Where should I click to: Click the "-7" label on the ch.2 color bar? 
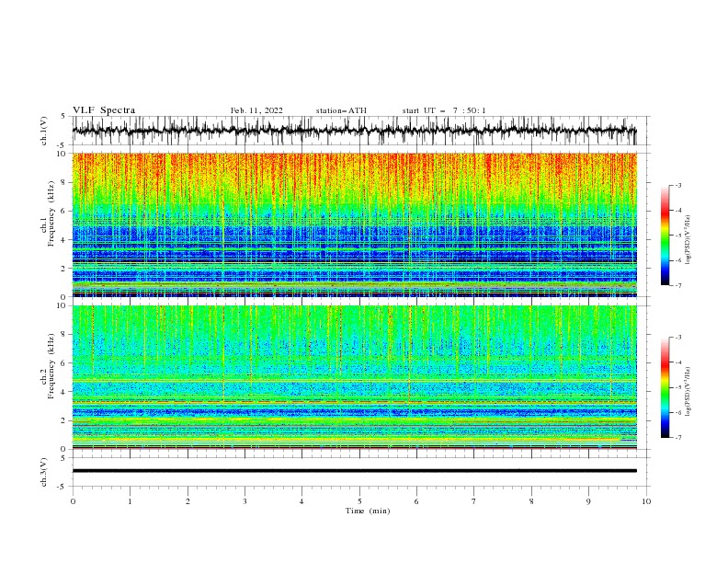coord(677,437)
